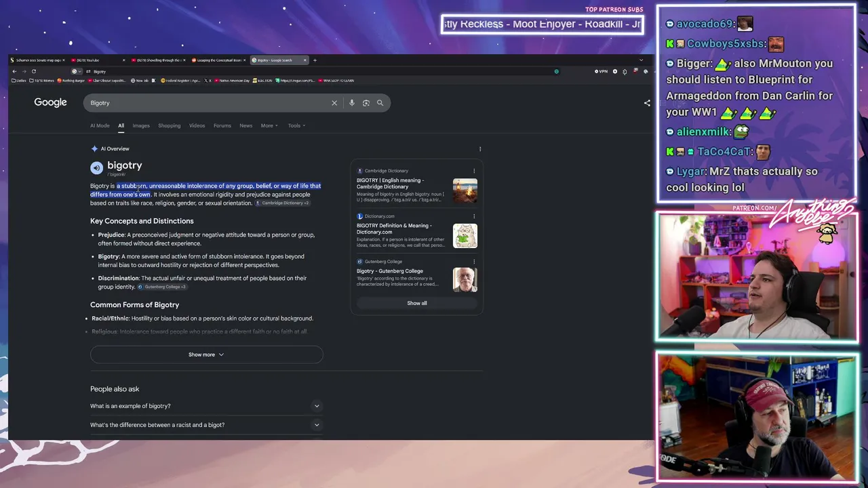Open the Tools dropdown

pos(296,125)
